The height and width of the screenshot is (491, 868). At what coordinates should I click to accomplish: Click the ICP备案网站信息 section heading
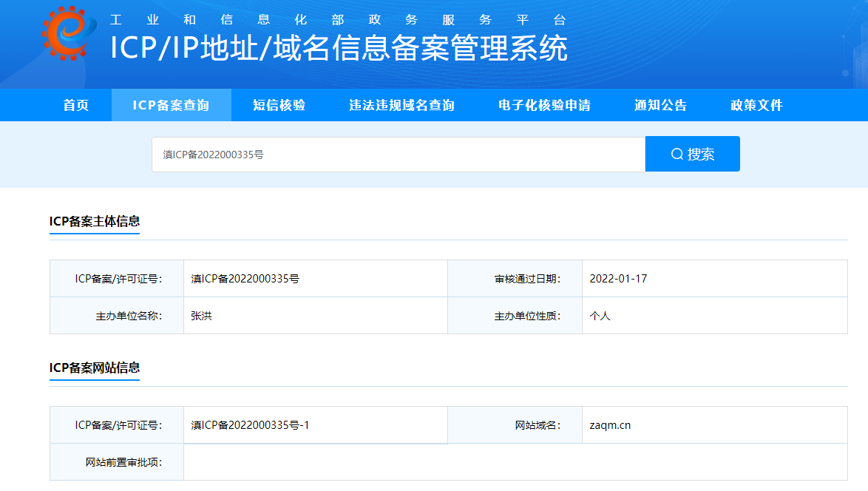95,368
